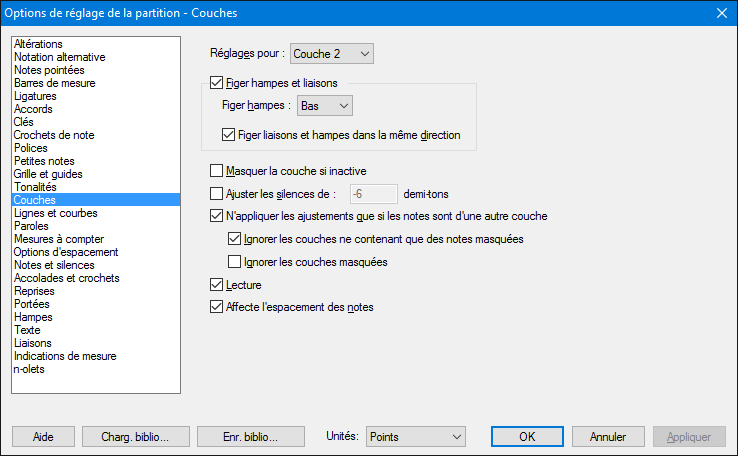
Task: Close the dialog with the X button
Action: [x=722, y=12]
